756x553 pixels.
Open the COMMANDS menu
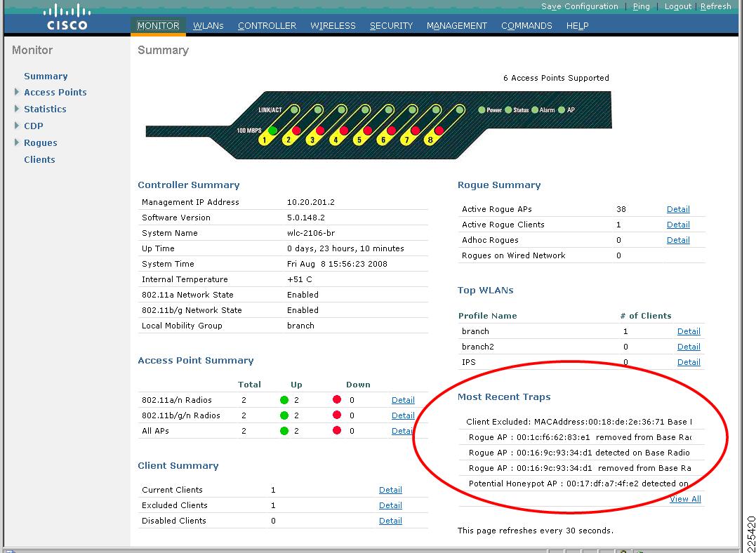pyautogui.click(x=526, y=25)
